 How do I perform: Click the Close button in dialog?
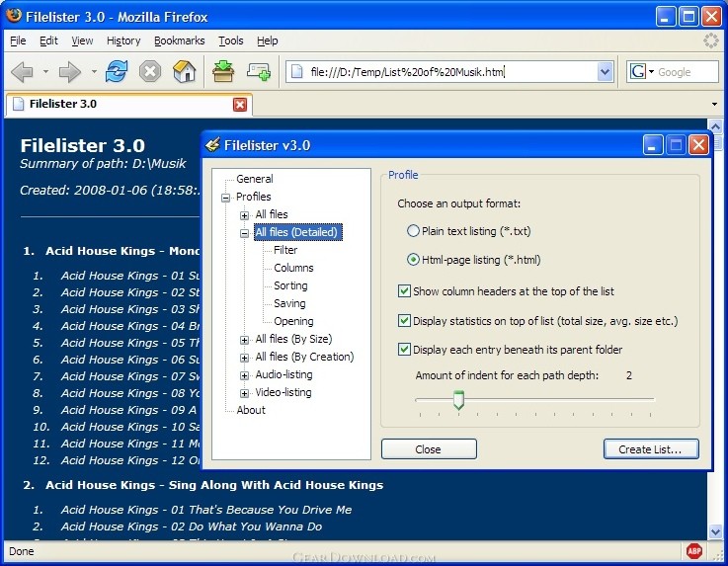coord(429,449)
